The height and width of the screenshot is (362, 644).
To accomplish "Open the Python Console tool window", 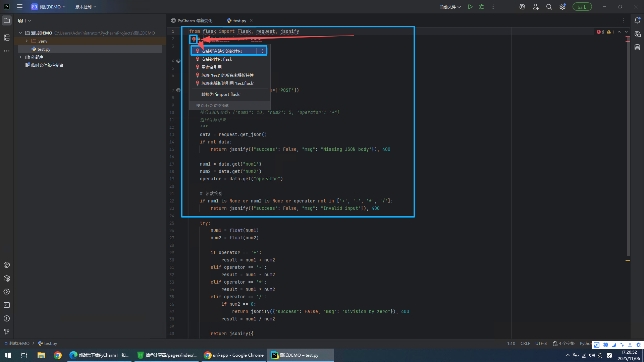I will pyautogui.click(x=7, y=265).
